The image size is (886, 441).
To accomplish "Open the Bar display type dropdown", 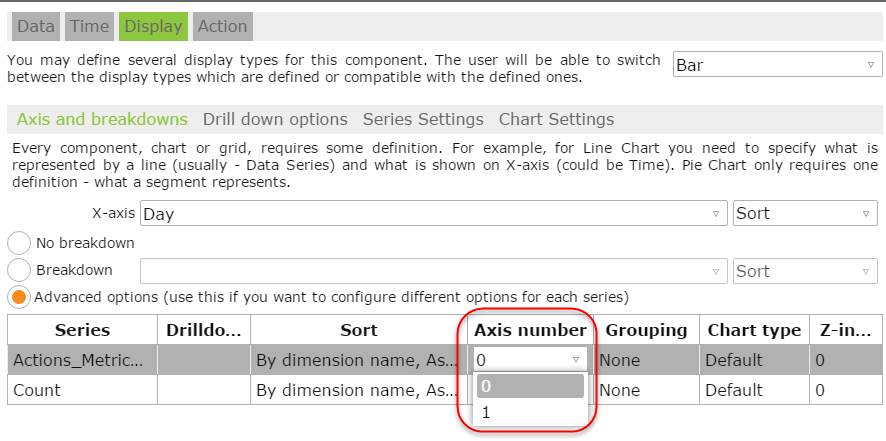I will (x=777, y=65).
